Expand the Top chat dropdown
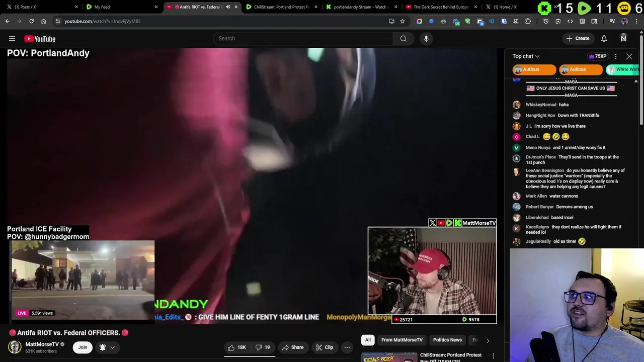Screen dimensions: 644x362 click(526, 56)
